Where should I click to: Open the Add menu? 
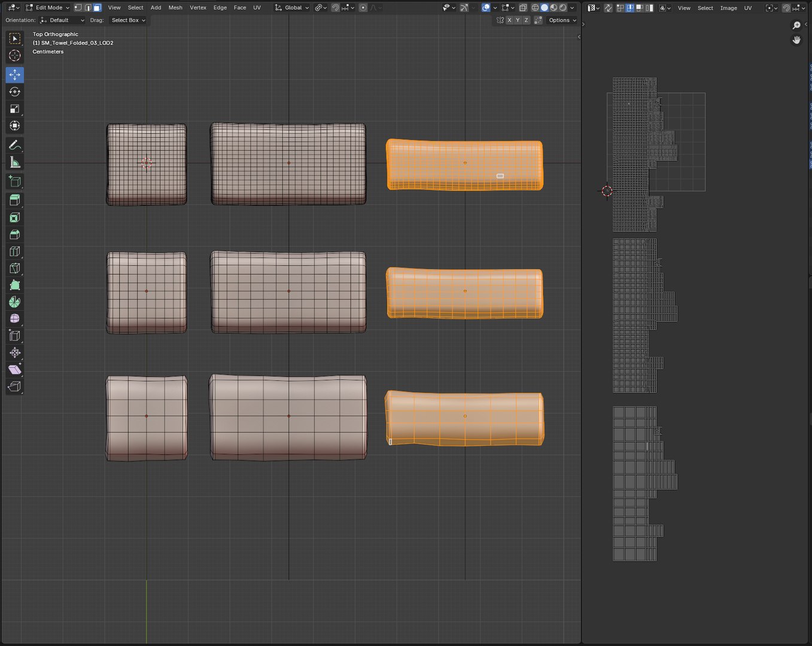(156, 8)
